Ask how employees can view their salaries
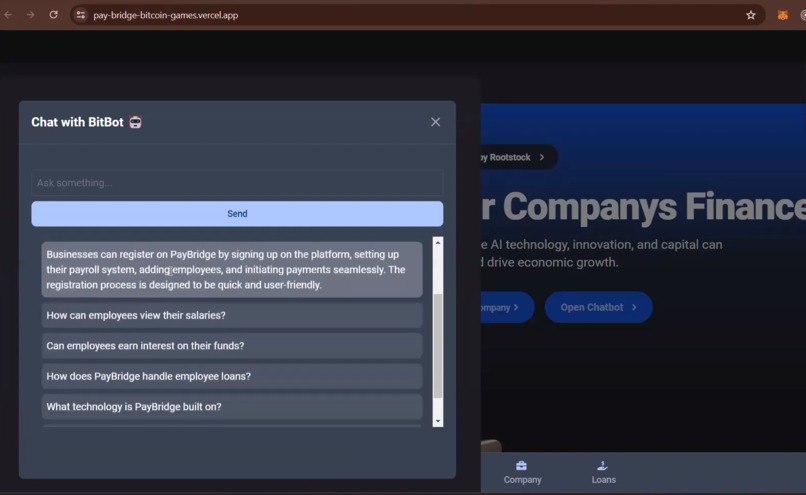This screenshot has height=495, width=806. [x=232, y=315]
